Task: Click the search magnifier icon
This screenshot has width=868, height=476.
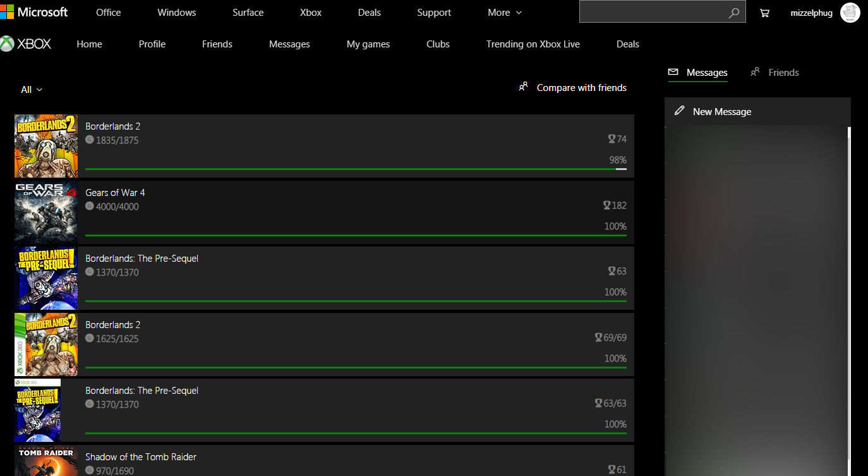Action: coord(733,13)
